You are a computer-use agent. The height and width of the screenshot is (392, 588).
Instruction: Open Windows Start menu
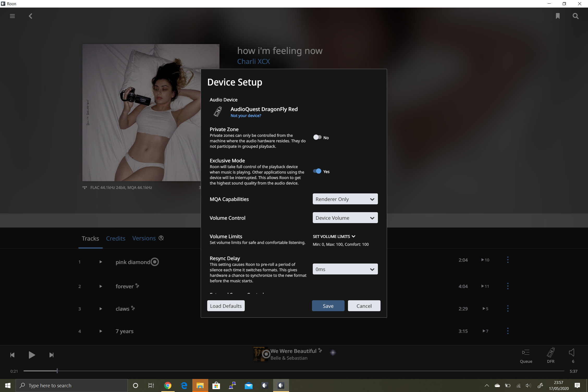pyautogui.click(x=8, y=385)
